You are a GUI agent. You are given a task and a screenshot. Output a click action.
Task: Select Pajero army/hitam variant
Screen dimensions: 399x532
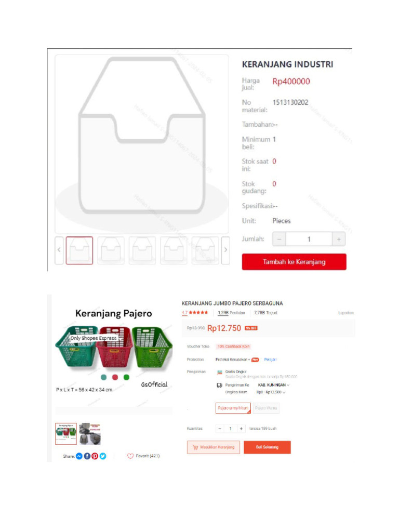[233, 408]
